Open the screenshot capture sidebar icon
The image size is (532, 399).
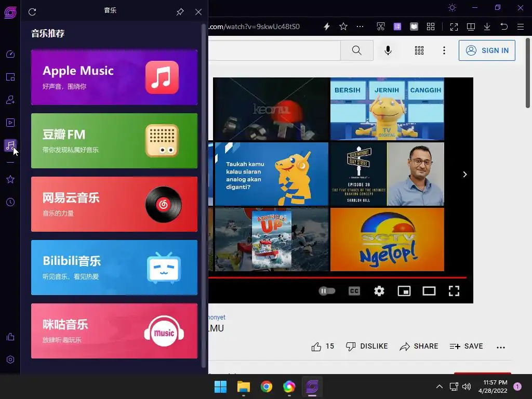click(10, 77)
